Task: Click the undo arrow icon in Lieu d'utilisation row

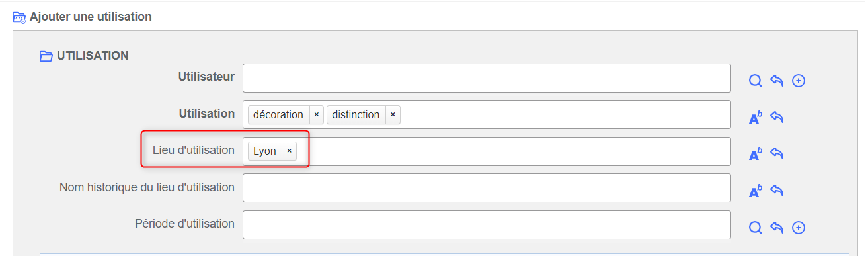Action: (777, 153)
